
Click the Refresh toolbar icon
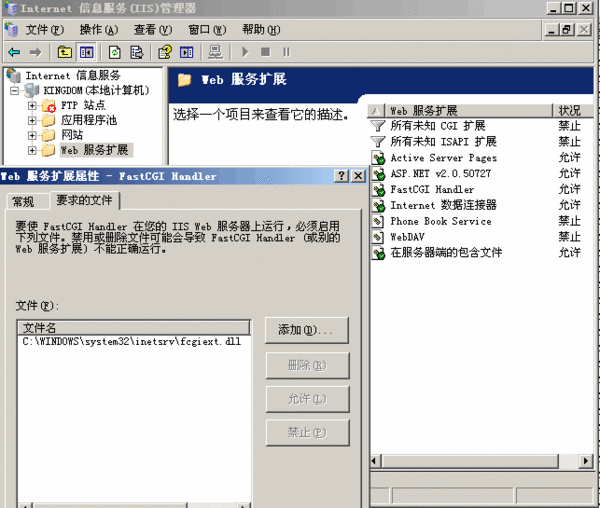114,52
